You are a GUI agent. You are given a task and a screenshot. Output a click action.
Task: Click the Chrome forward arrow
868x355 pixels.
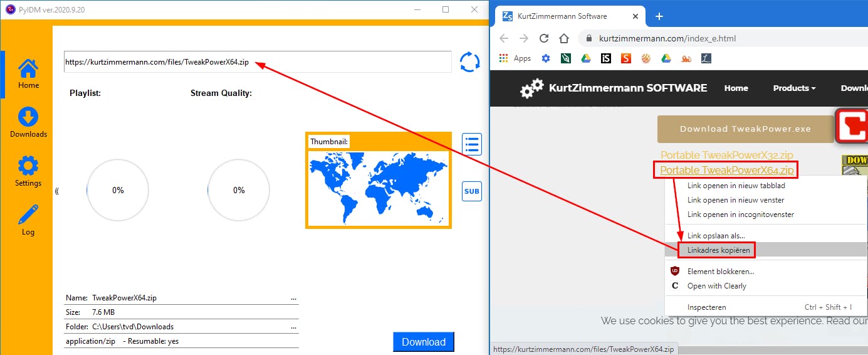[524, 38]
